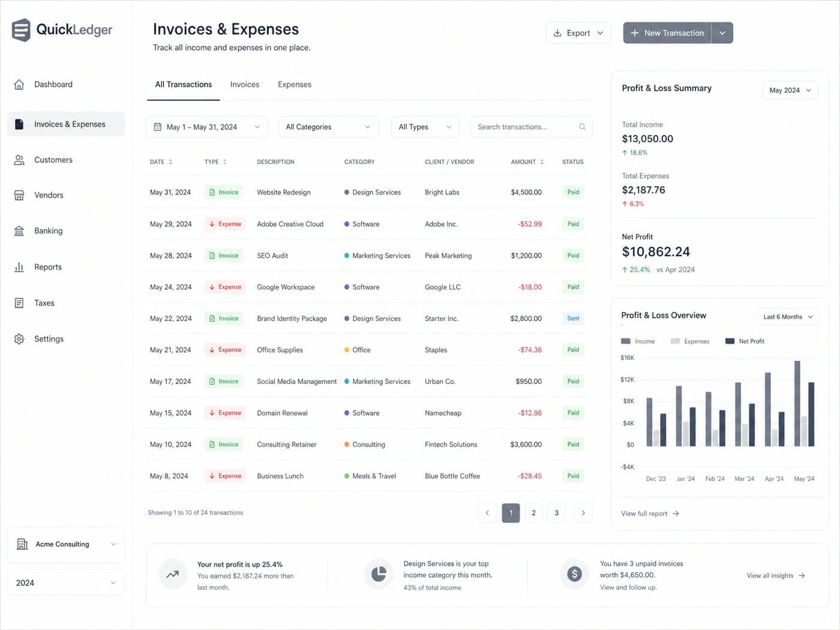Open Reports in the sidebar
Image resolution: width=840 pixels, height=630 pixels.
click(x=66, y=267)
